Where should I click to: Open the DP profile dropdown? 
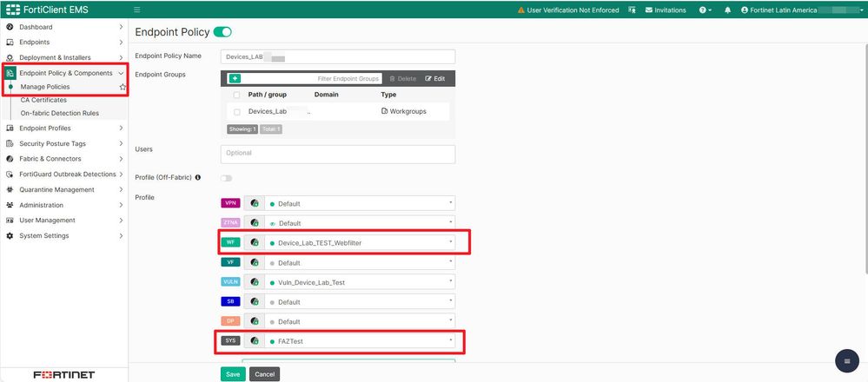(360, 321)
